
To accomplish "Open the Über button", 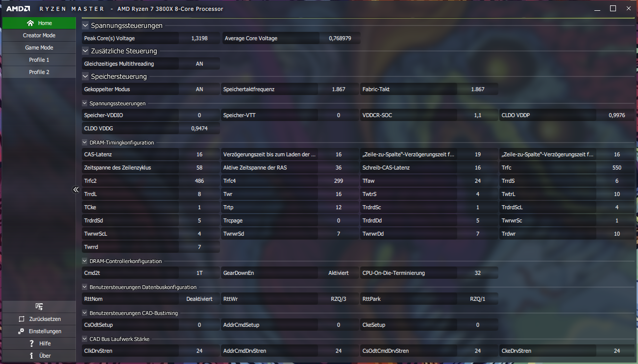I will tap(39, 356).
